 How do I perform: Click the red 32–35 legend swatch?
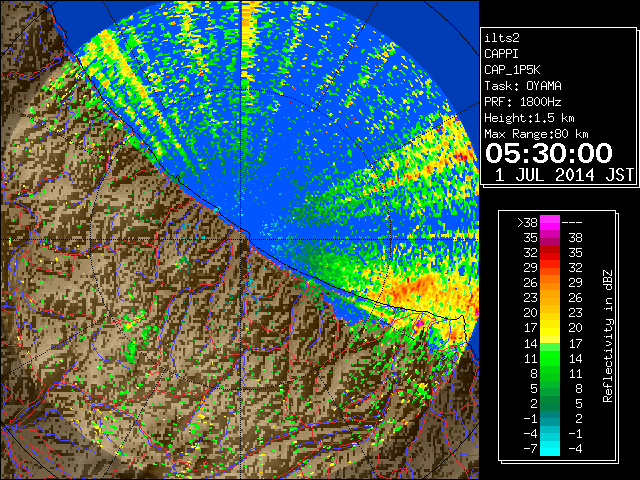coord(550,253)
